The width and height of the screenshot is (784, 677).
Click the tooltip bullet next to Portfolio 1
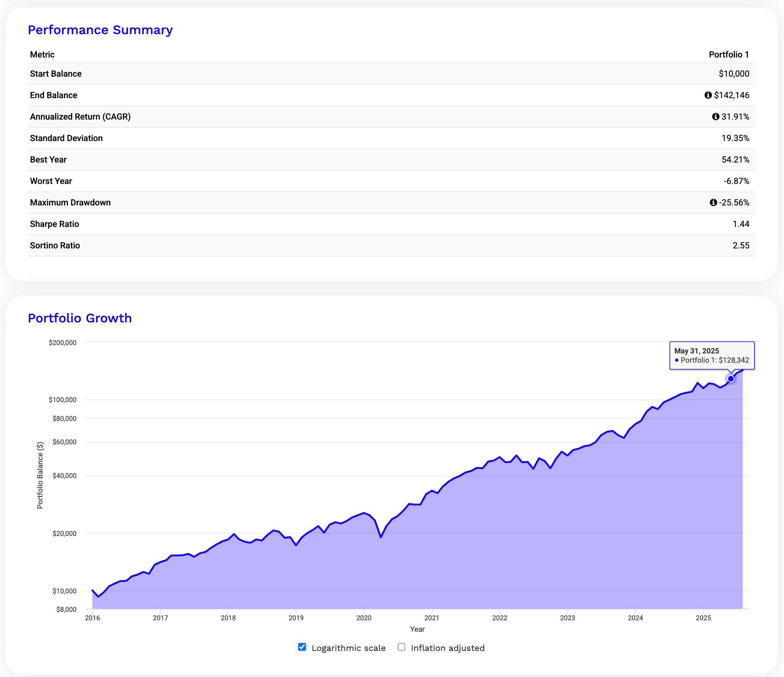coord(677,360)
